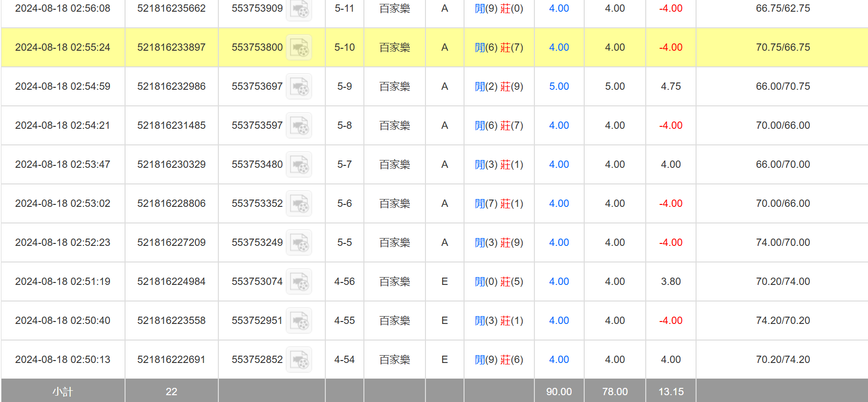This screenshot has width=868, height=402.
Task: Click balance cell 74.20/70.20
Action: [783, 321]
